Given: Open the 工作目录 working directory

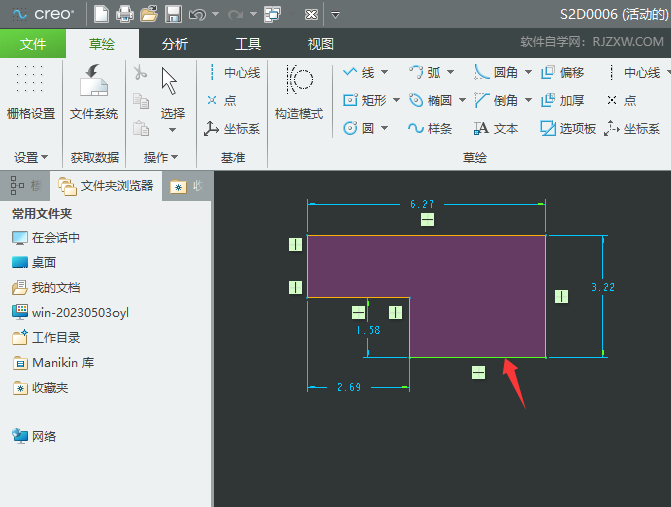Looking at the screenshot, I should coord(46,338).
